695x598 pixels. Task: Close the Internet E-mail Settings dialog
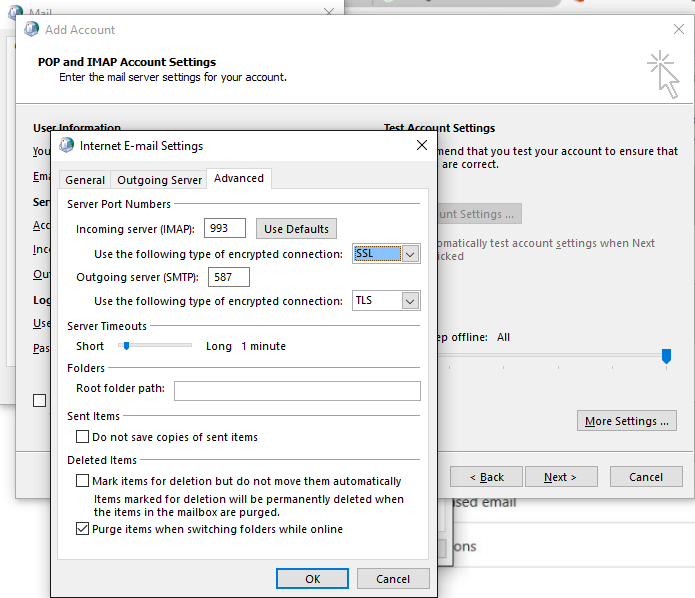[x=421, y=146]
